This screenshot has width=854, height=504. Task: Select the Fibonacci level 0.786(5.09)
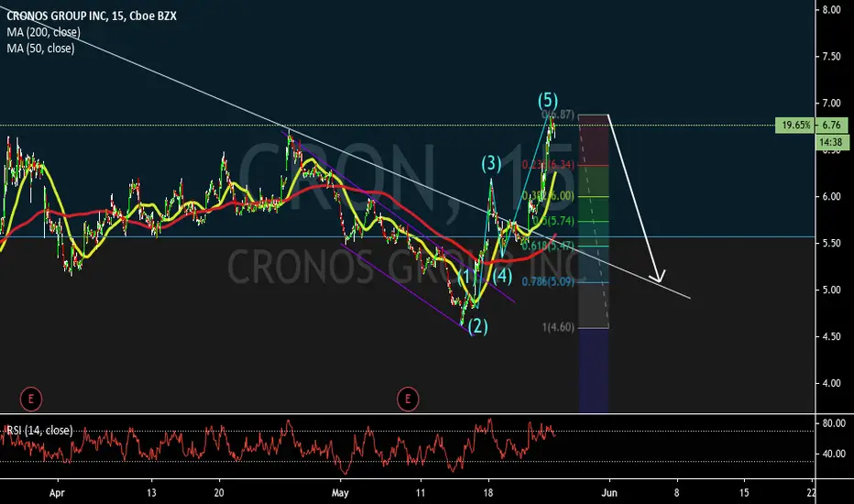tap(548, 281)
